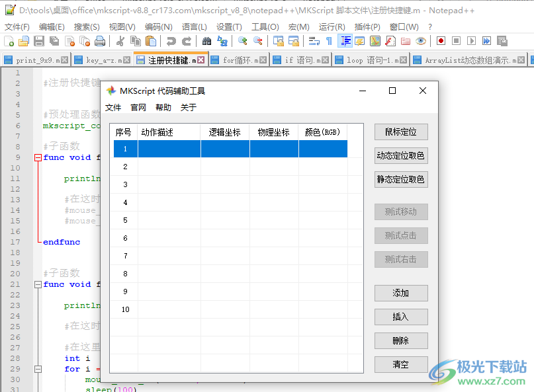Select row 5 in the action table
The width and height of the screenshot is (534, 392).
click(230, 220)
